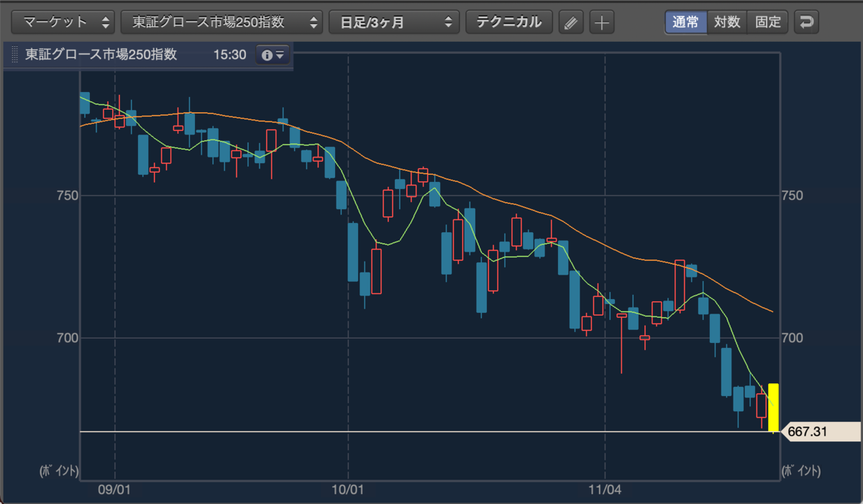Click the left-axis 750 price label

[x=67, y=196]
